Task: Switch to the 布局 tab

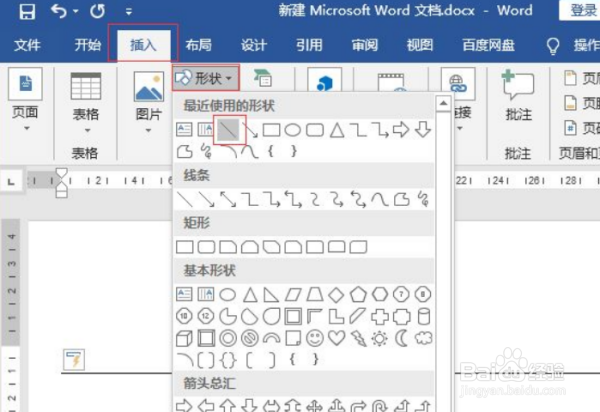Action: 199,45
